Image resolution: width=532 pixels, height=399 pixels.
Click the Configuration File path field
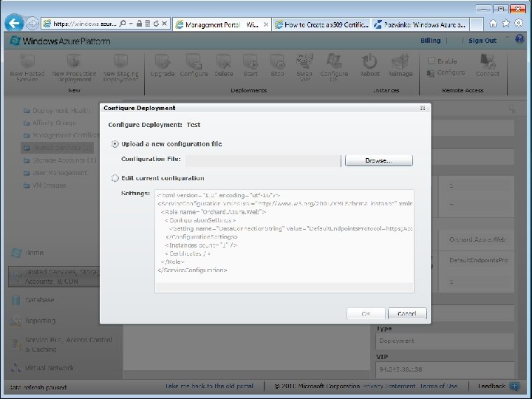tap(263, 160)
